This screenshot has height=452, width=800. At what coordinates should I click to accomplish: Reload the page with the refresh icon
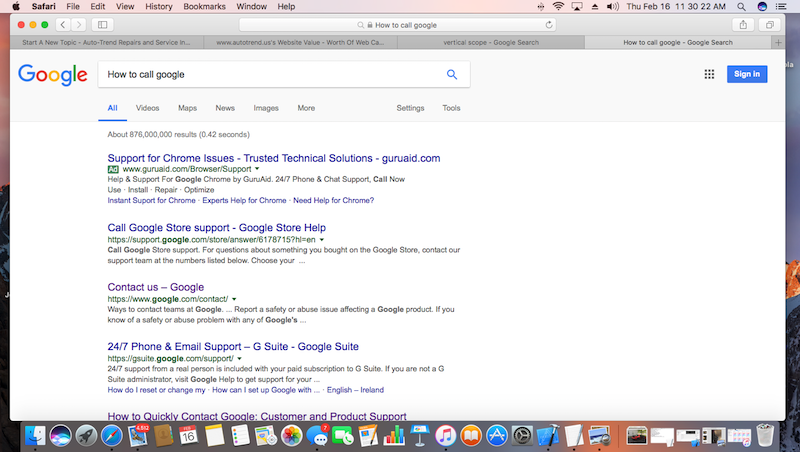pyautogui.click(x=549, y=24)
